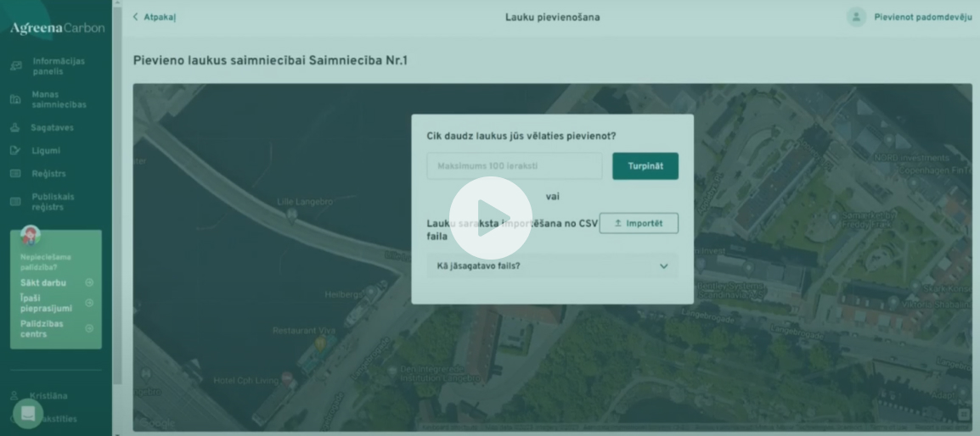Image resolution: width=980 pixels, height=436 pixels.
Task: Open Palīdzības centrs link
Action: pyautogui.click(x=42, y=328)
